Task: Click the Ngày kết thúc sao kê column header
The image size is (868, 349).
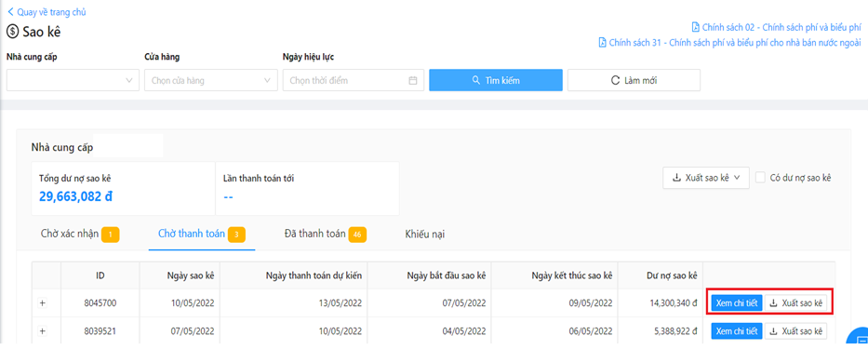Action: click(554, 275)
